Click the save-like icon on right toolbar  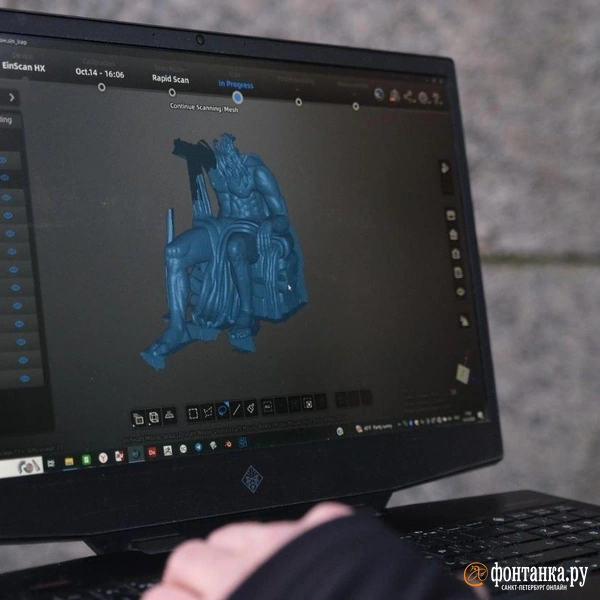click(x=451, y=215)
